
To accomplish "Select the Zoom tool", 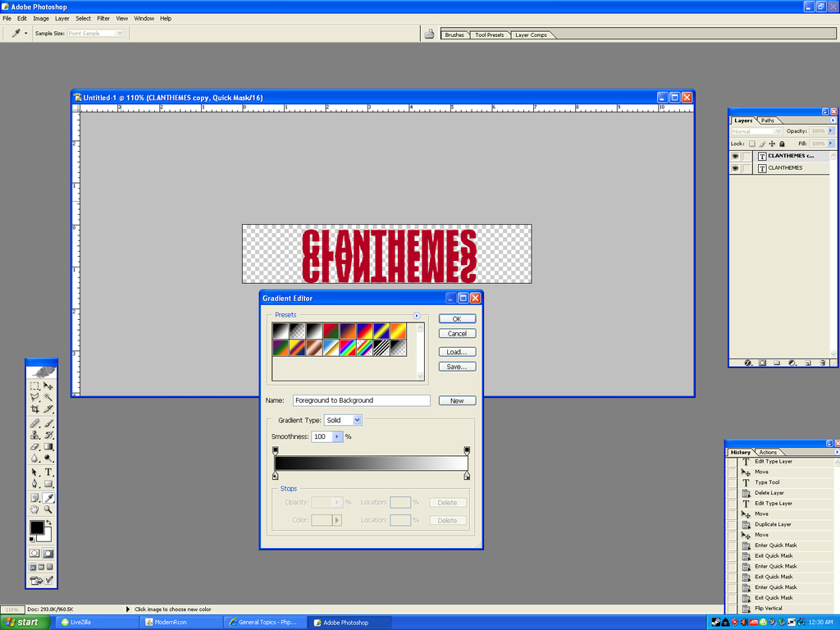I will pyautogui.click(x=48, y=509).
